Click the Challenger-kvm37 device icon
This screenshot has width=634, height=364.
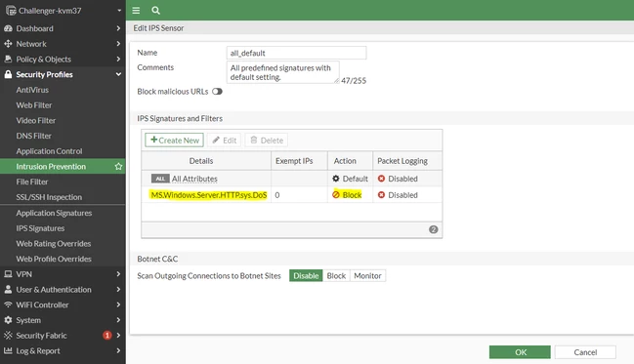point(11,11)
